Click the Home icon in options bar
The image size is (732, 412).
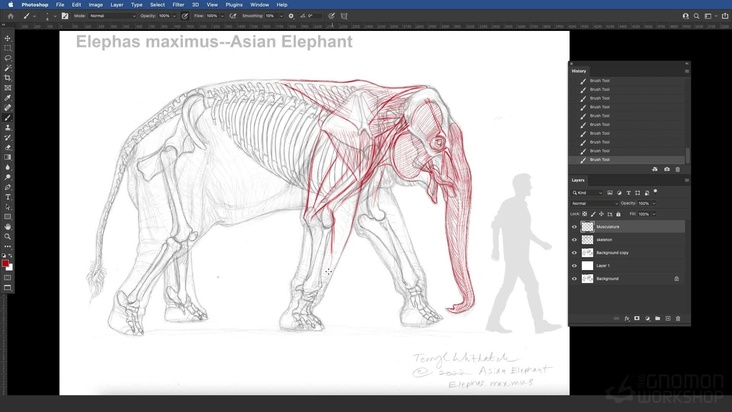(x=10, y=16)
